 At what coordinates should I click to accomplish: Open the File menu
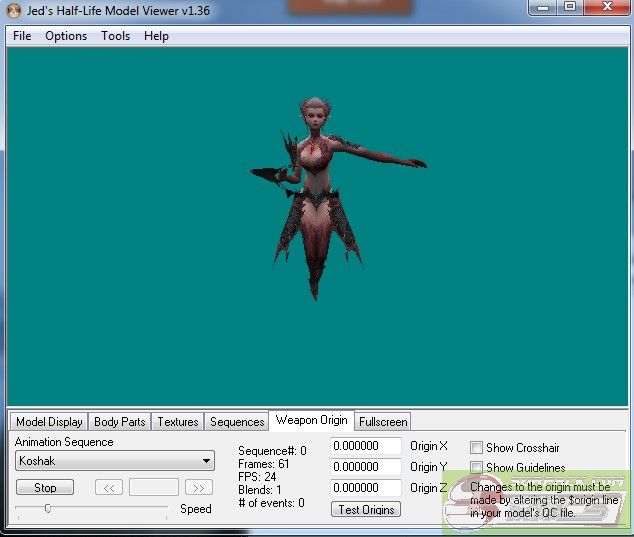pos(22,36)
